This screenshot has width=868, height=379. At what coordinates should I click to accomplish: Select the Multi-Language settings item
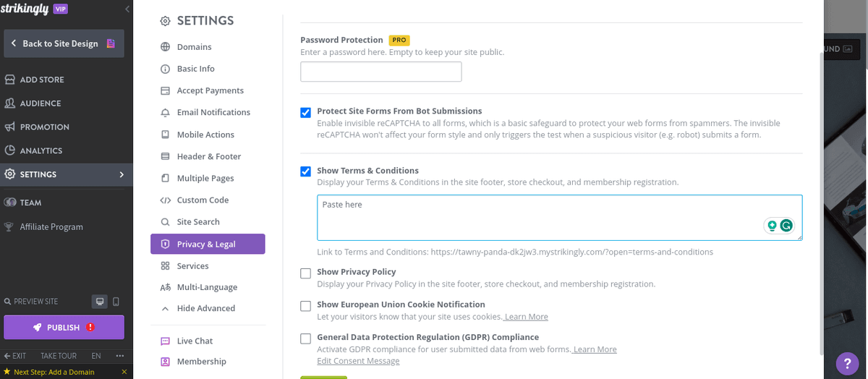click(x=207, y=287)
